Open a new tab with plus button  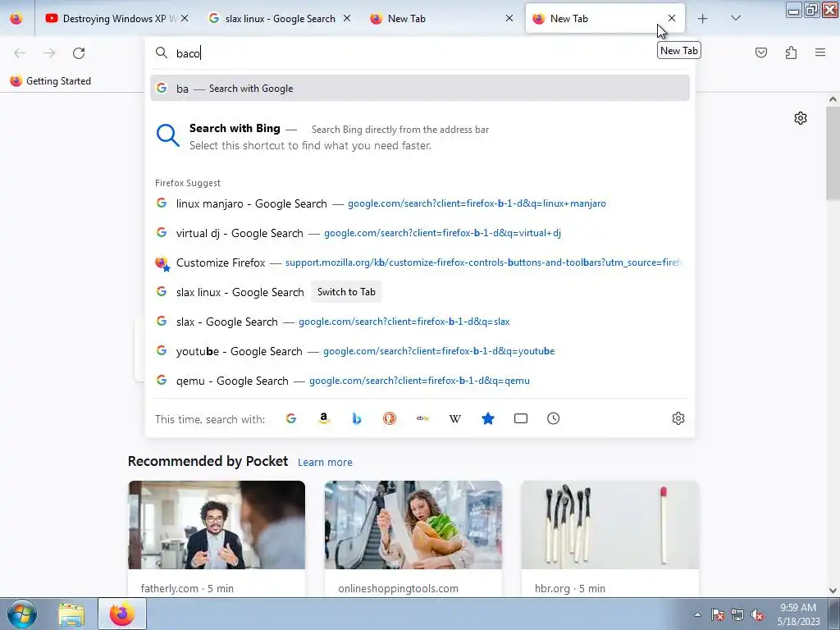click(x=702, y=19)
